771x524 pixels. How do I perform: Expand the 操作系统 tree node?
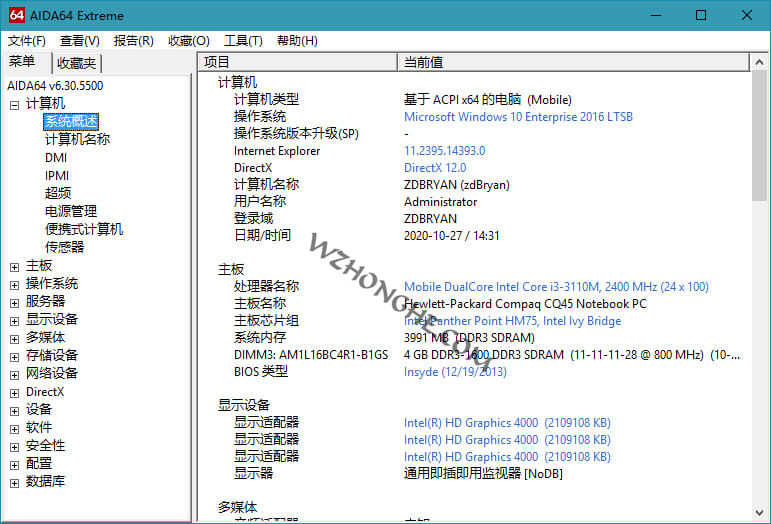coord(14,284)
